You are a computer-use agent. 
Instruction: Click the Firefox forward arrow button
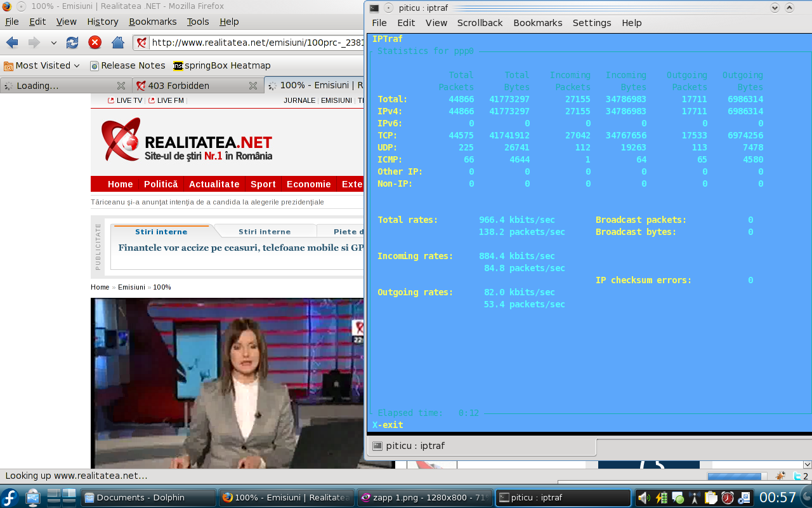tap(34, 43)
